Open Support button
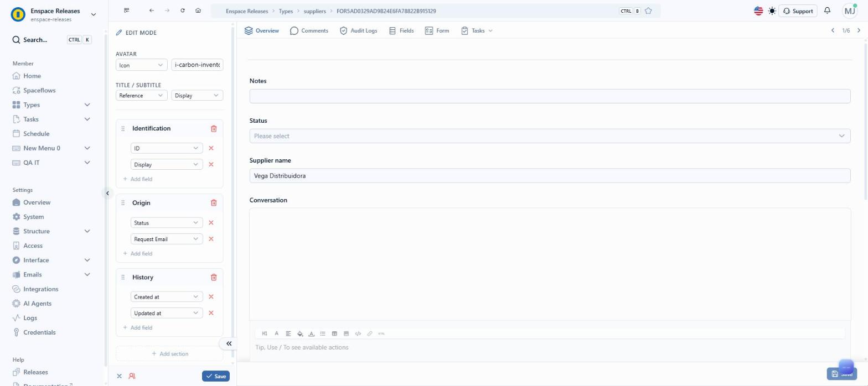This screenshot has width=868, height=386. (798, 11)
